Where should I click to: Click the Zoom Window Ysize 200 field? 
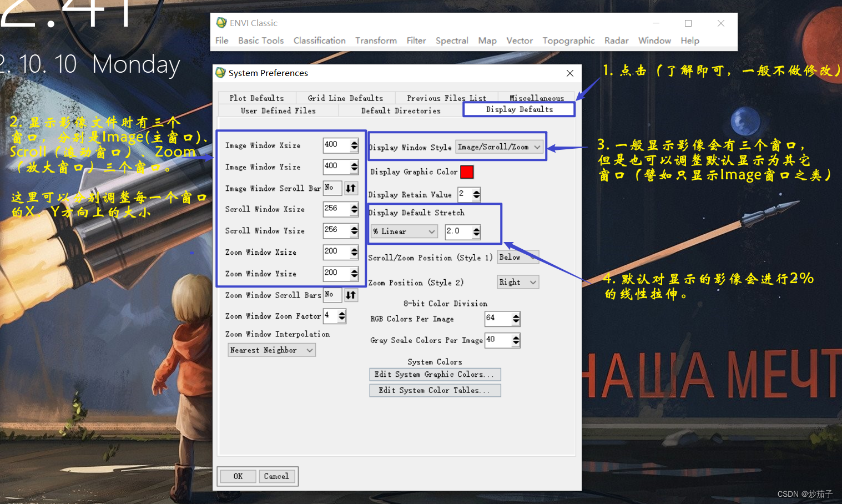[336, 273]
